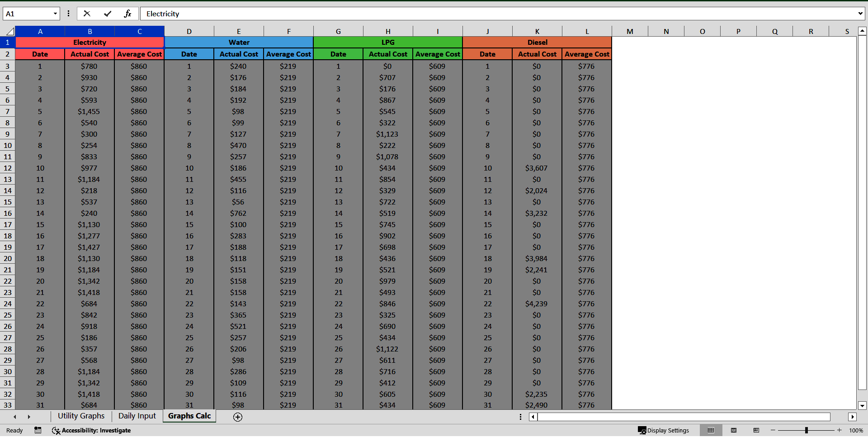
Task: Select Electricity cost cell $1,427
Action: [90, 247]
